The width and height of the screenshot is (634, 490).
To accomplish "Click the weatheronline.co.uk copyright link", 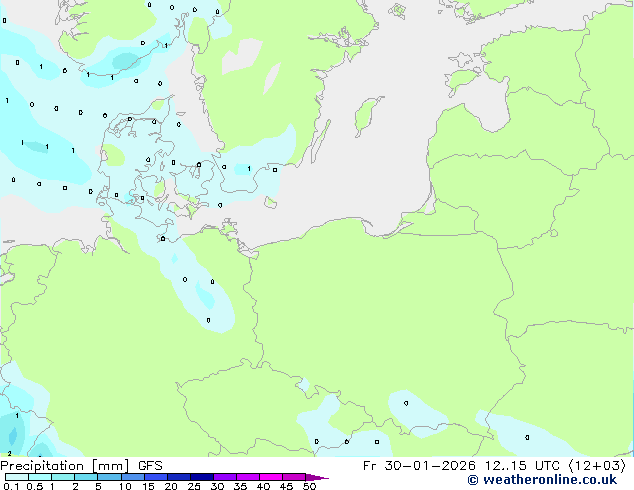I will [542, 480].
